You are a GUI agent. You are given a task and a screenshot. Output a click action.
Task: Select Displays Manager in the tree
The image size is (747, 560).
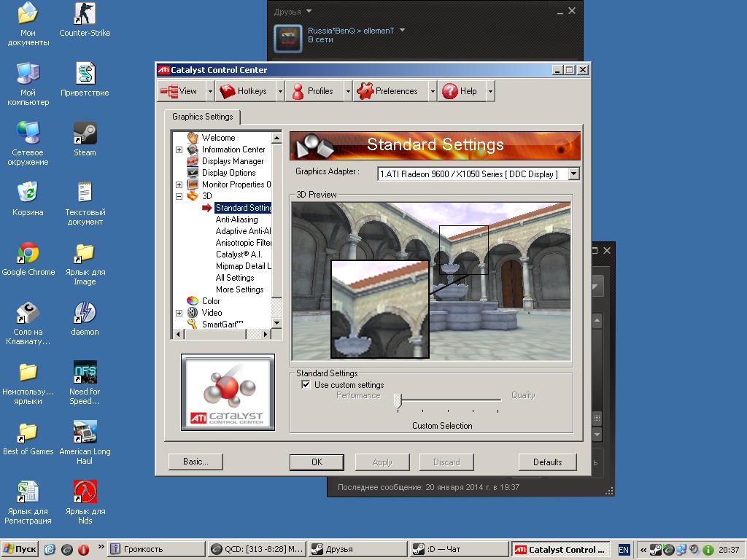click(x=233, y=161)
